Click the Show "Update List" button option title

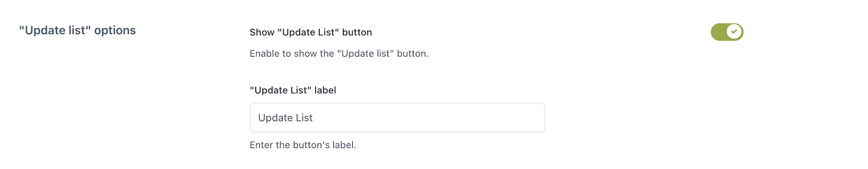click(311, 32)
